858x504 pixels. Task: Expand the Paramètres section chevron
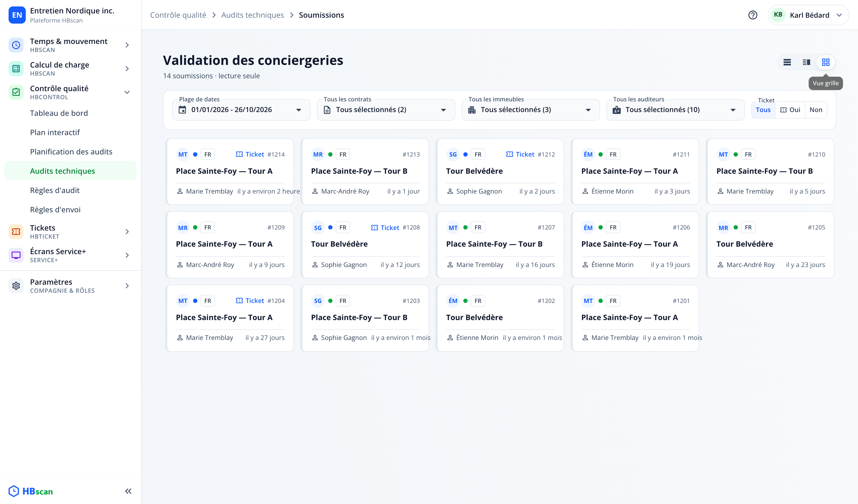(127, 286)
